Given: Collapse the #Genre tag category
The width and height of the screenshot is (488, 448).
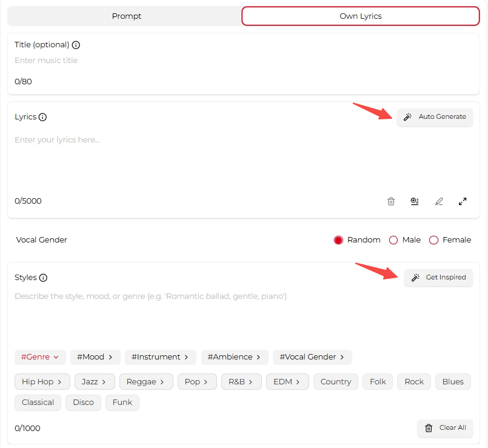Looking at the screenshot, I should pyautogui.click(x=39, y=357).
